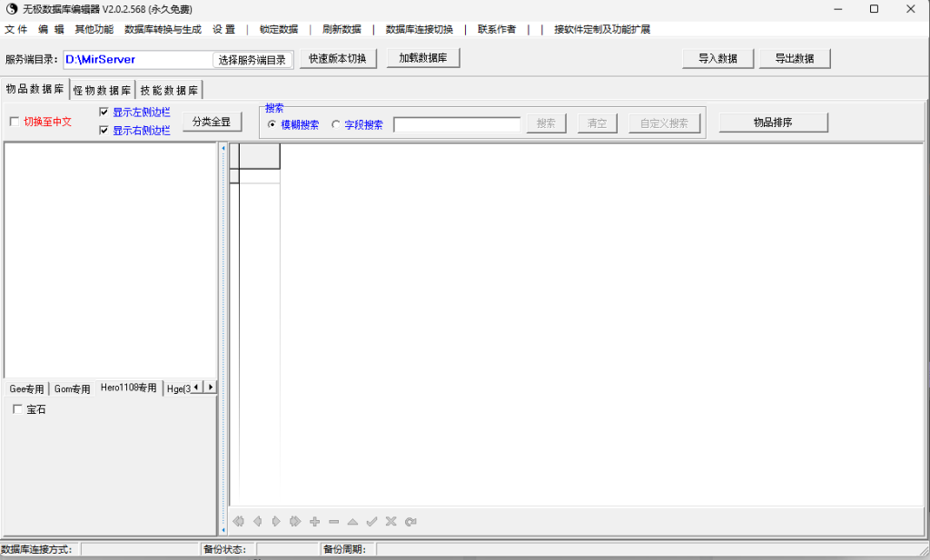Go to the previous record arrow
The height and width of the screenshot is (560, 930).
256,521
